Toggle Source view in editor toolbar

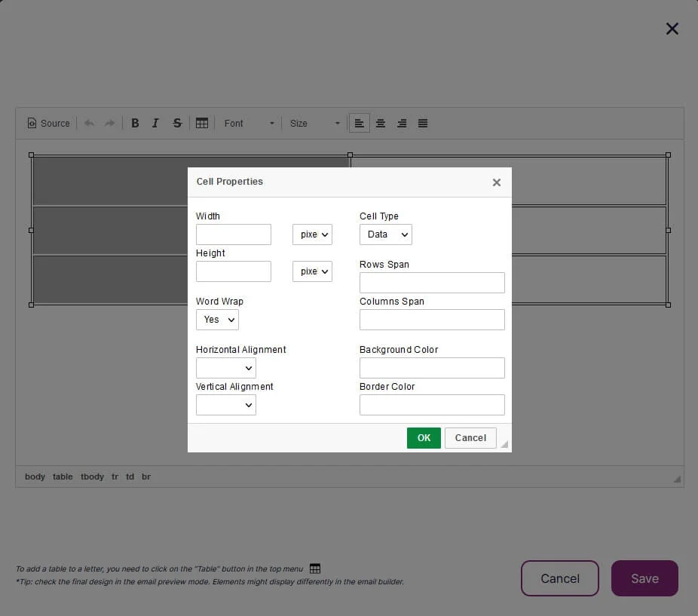click(49, 124)
